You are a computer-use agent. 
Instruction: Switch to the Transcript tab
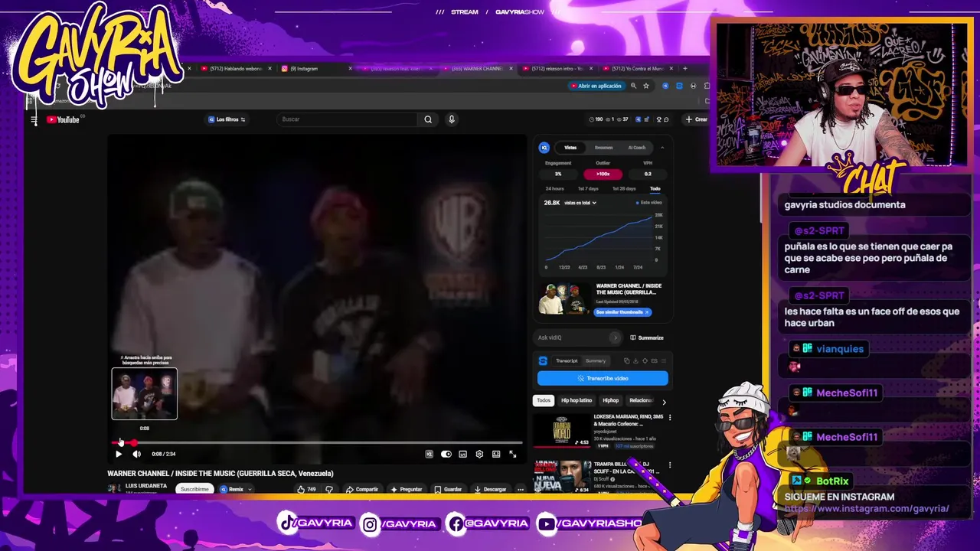[567, 360]
